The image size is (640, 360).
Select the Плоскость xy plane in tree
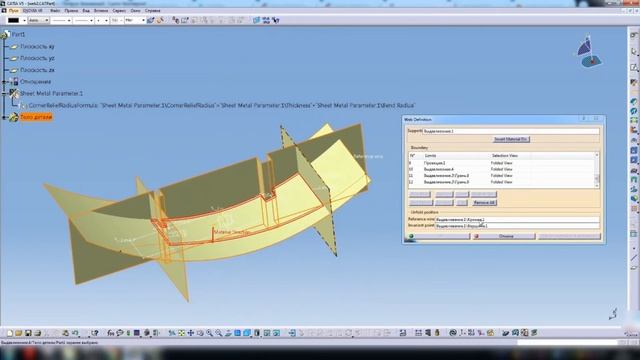point(37,47)
